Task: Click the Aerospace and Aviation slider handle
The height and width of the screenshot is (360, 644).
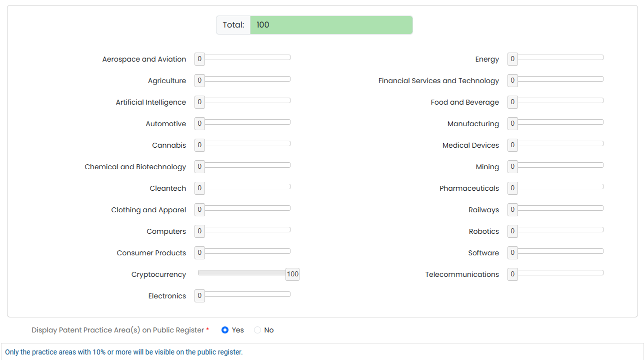Action: tap(199, 59)
